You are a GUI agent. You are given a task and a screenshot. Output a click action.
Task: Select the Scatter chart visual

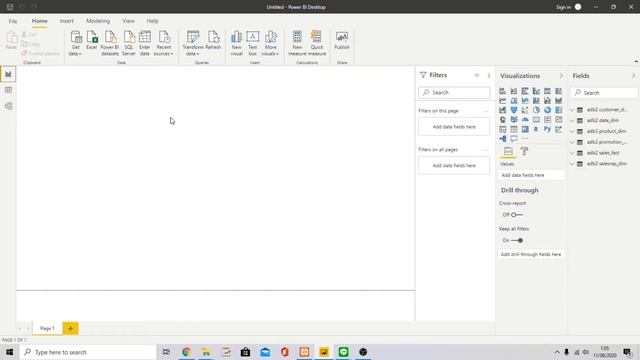coord(525,110)
